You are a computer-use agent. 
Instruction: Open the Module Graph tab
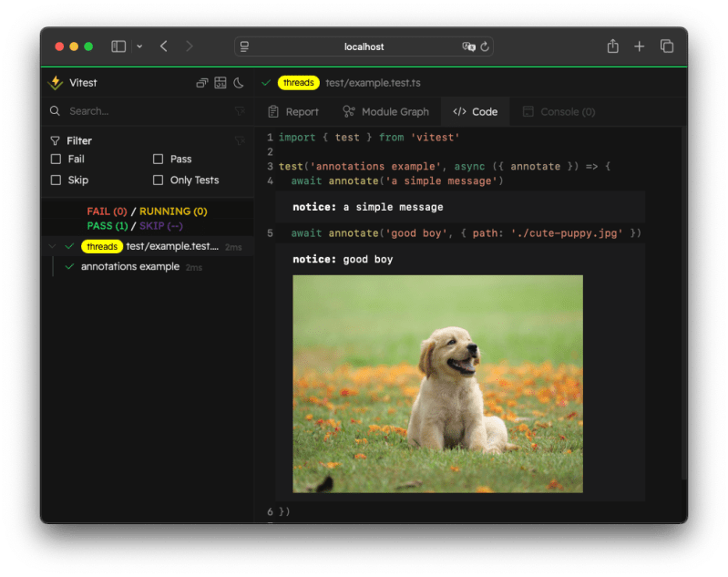(385, 111)
